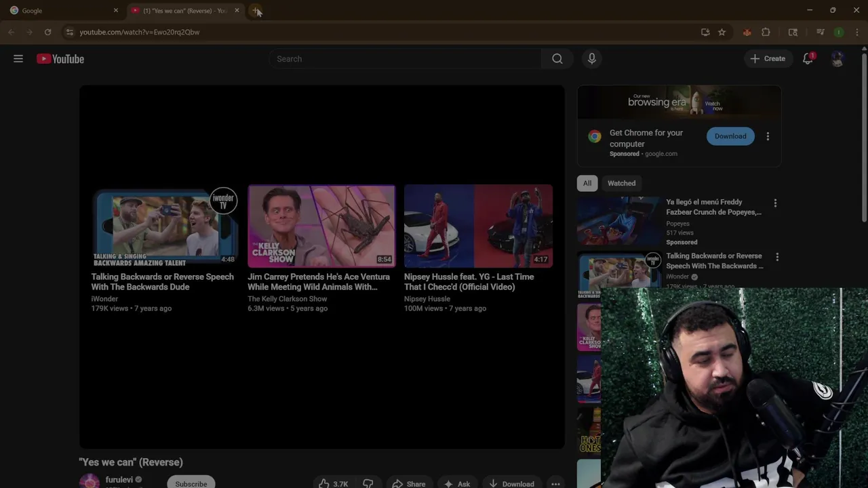868x488 pixels.
Task: Open furulevi channel avatar
Action: (90, 482)
